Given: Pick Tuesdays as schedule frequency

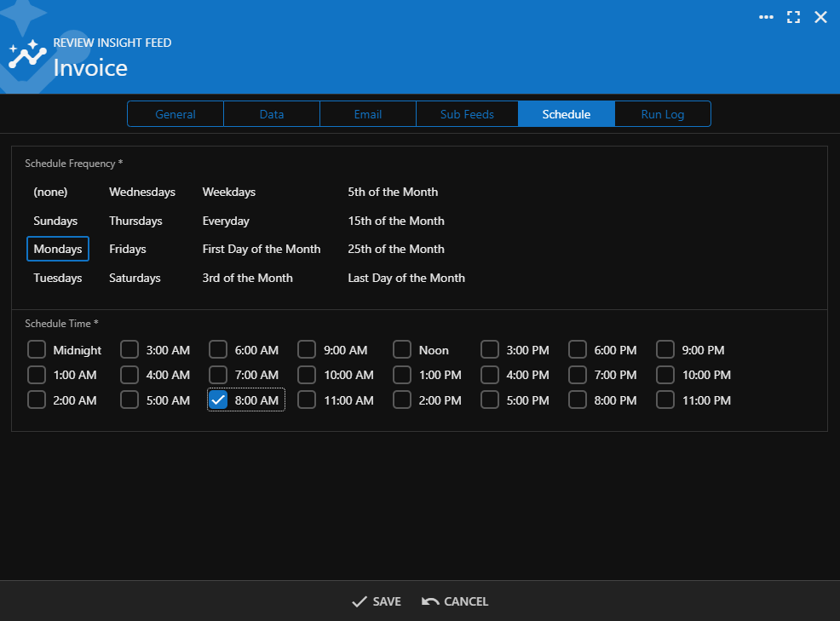Looking at the screenshot, I should click(58, 278).
